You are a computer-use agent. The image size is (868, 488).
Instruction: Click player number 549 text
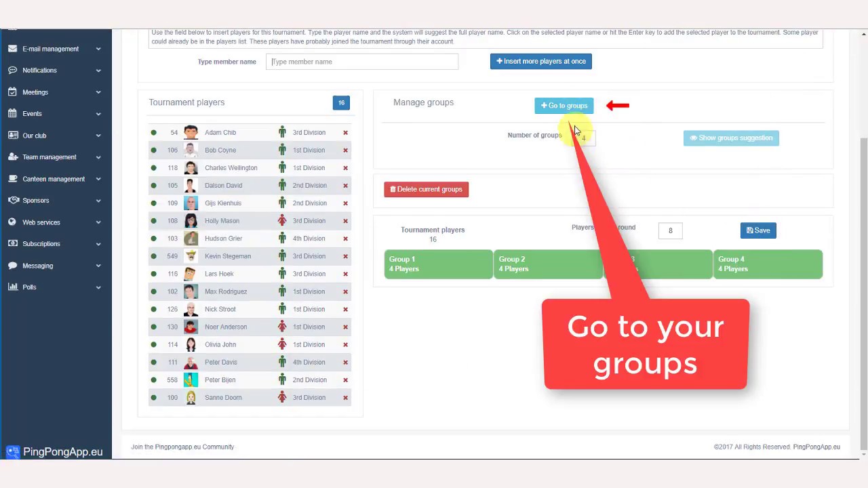[x=172, y=256]
